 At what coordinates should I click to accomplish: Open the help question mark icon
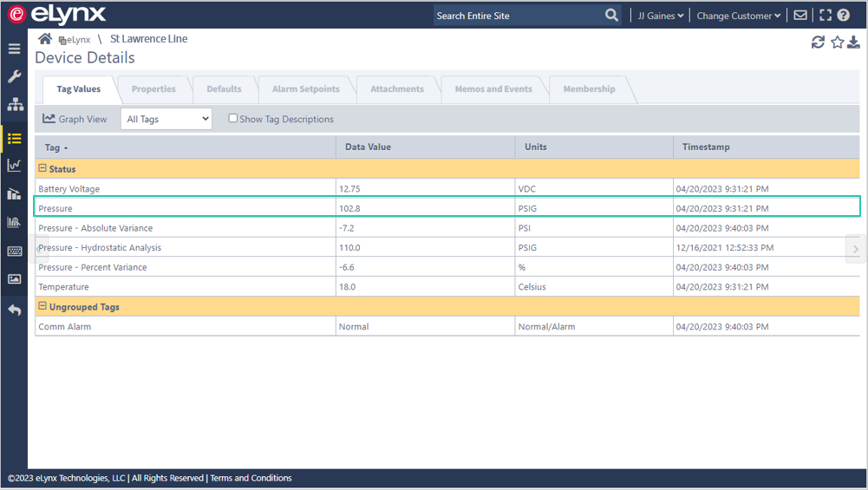click(843, 16)
